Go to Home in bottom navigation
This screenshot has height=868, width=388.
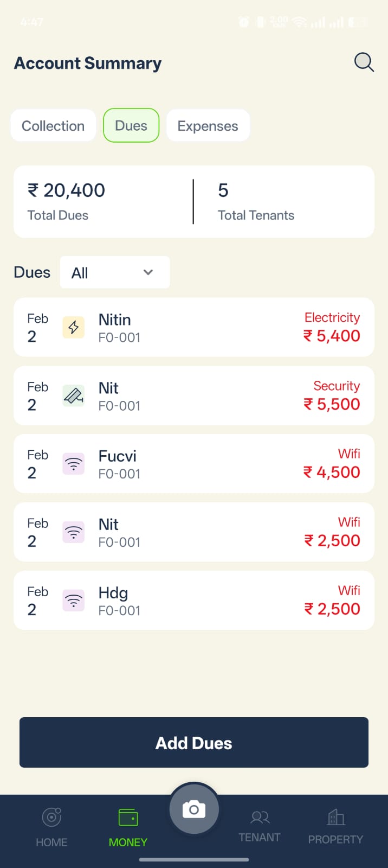pos(51,826)
